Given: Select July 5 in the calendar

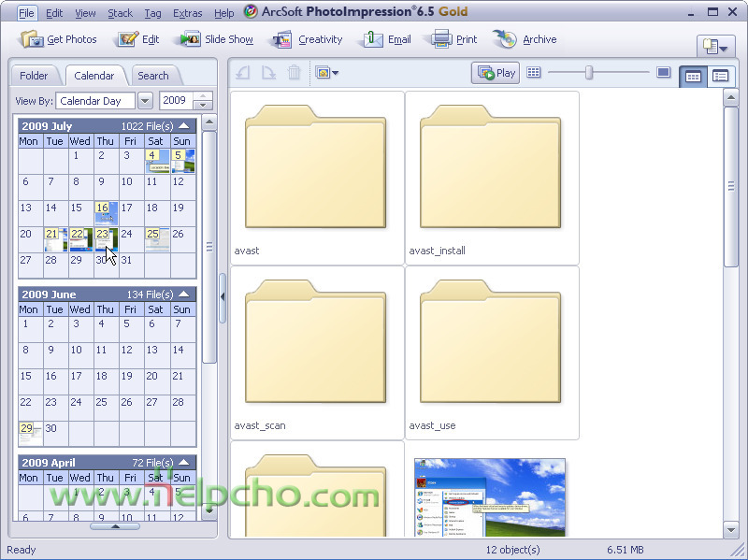Looking at the screenshot, I should (x=183, y=161).
